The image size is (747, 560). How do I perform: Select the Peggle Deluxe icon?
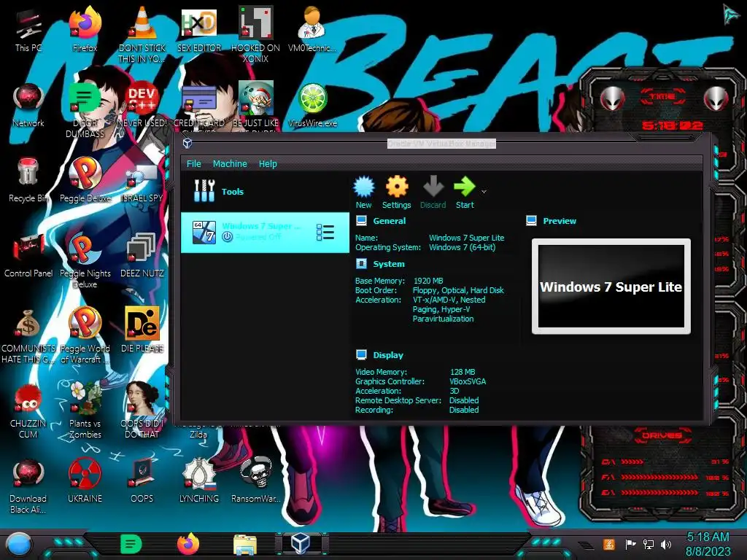click(x=85, y=174)
